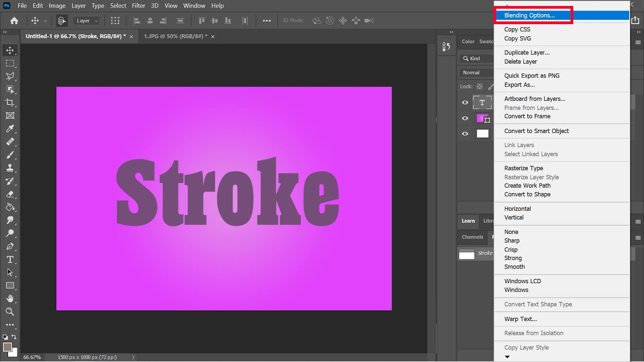Click the Home icon in options bar
The width and height of the screenshot is (644, 362).
(x=14, y=21)
